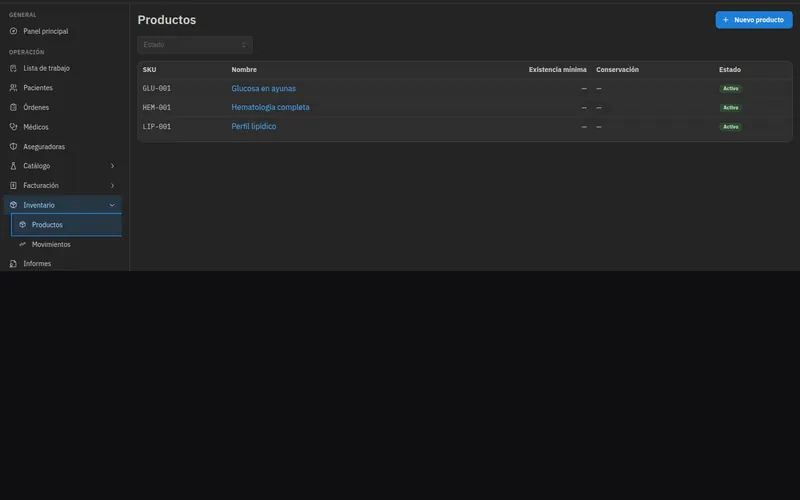800x500 pixels.
Task: Click Activo badge in Hematología row
Action: click(731, 108)
